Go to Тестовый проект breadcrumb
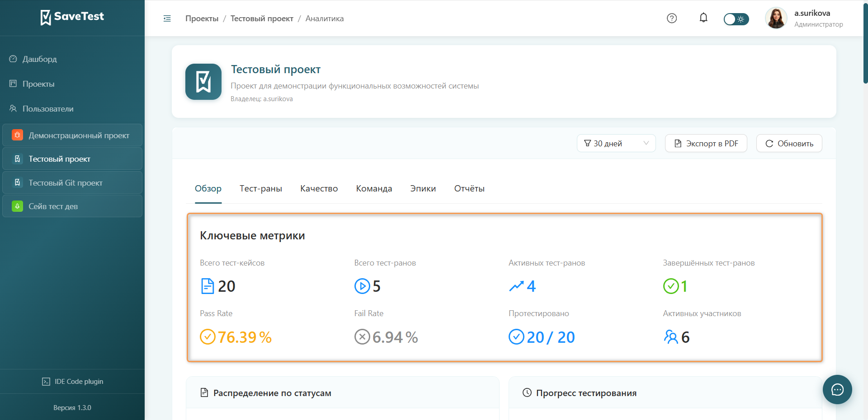 coord(262,19)
